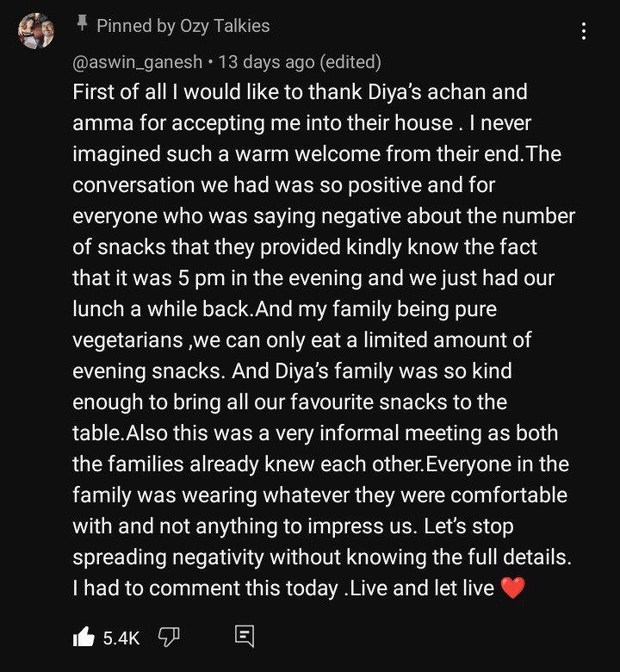Image resolution: width=620 pixels, height=672 pixels.
Task: Like the comment with the thumbs-up icon
Action: (x=84, y=637)
